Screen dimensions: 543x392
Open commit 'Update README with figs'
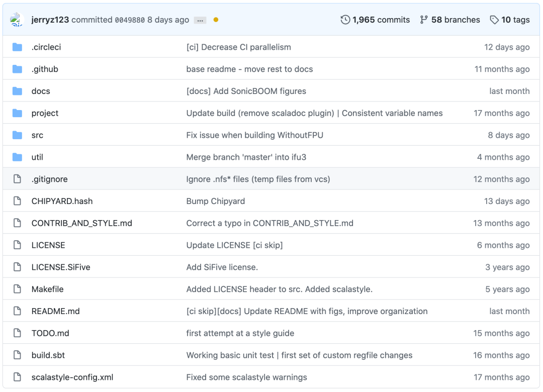307,311
